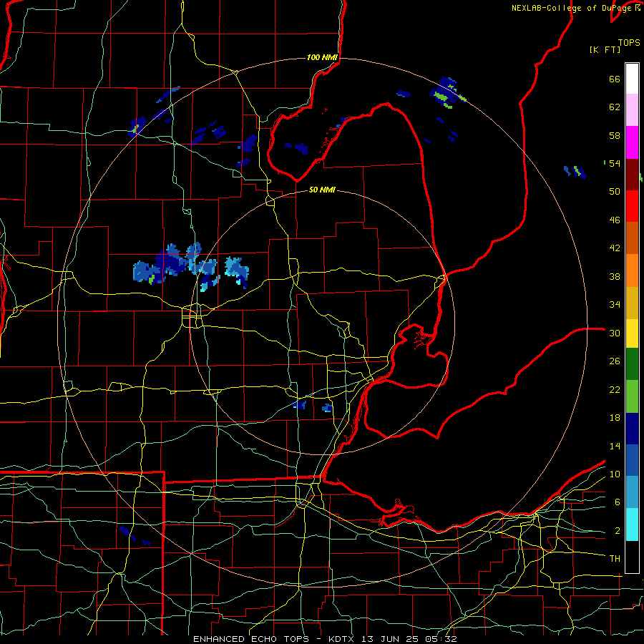644x644 pixels.
Task: Choose the dark orange legend swatch
Action: [632, 238]
